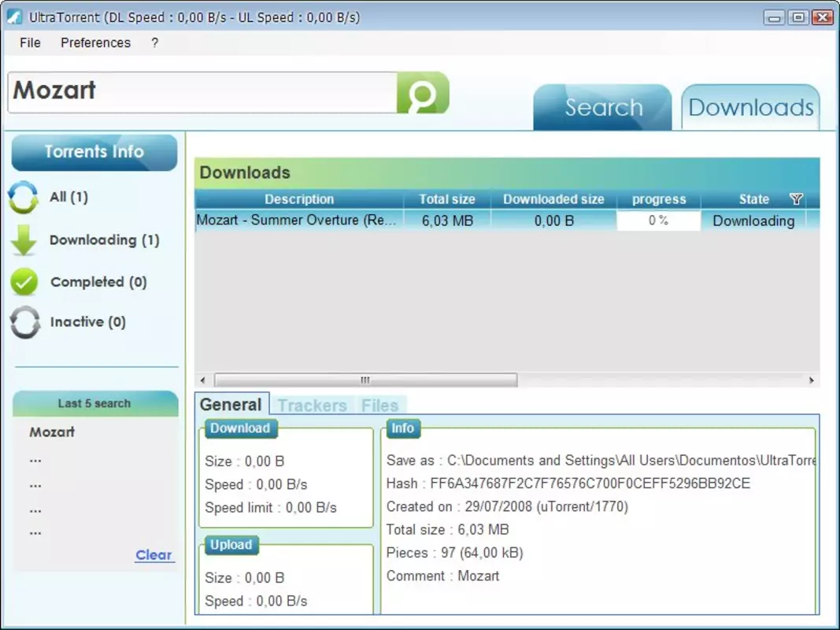The height and width of the screenshot is (630, 840).
Task: Switch to the Files tab
Action: 379,406
